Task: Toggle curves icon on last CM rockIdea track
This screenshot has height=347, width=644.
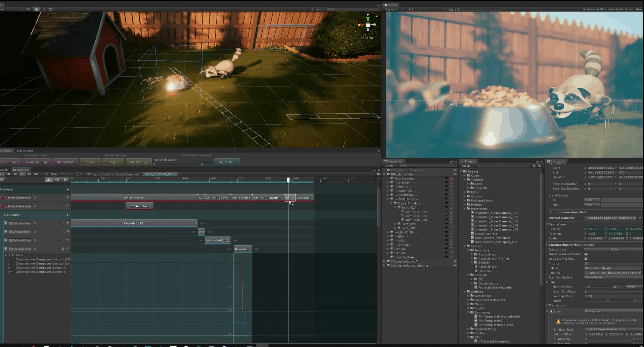Action: (x=63, y=249)
